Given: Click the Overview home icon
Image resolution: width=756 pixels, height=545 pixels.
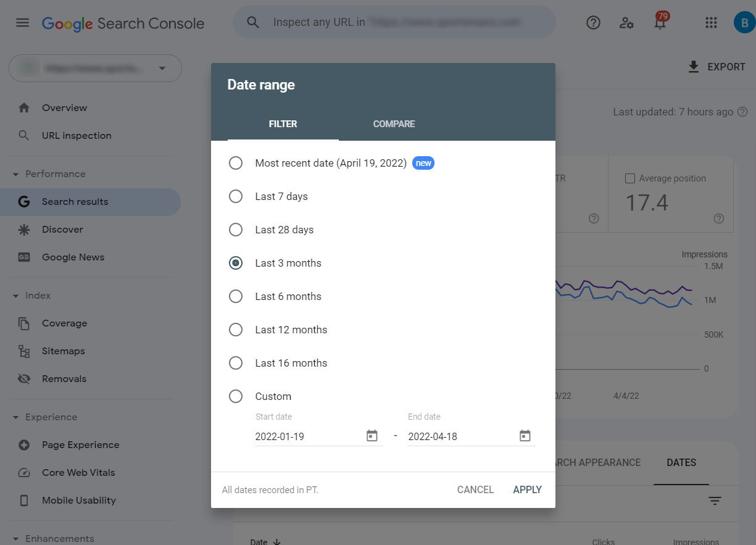Looking at the screenshot, I should tap(24, 107).
